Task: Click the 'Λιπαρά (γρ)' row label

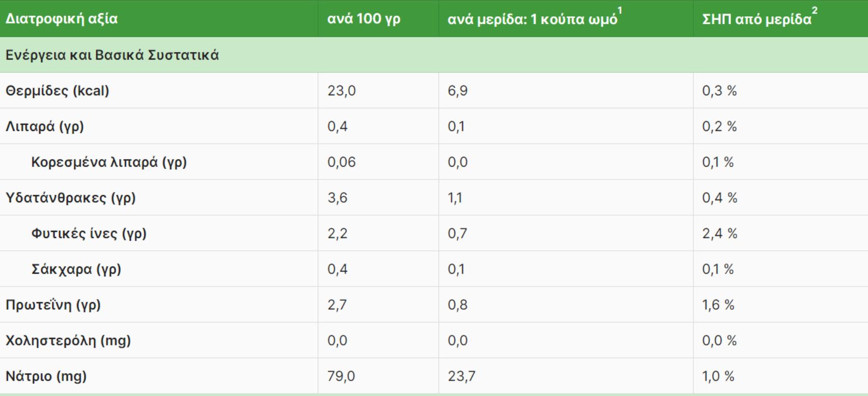Action: click(44, 126)
